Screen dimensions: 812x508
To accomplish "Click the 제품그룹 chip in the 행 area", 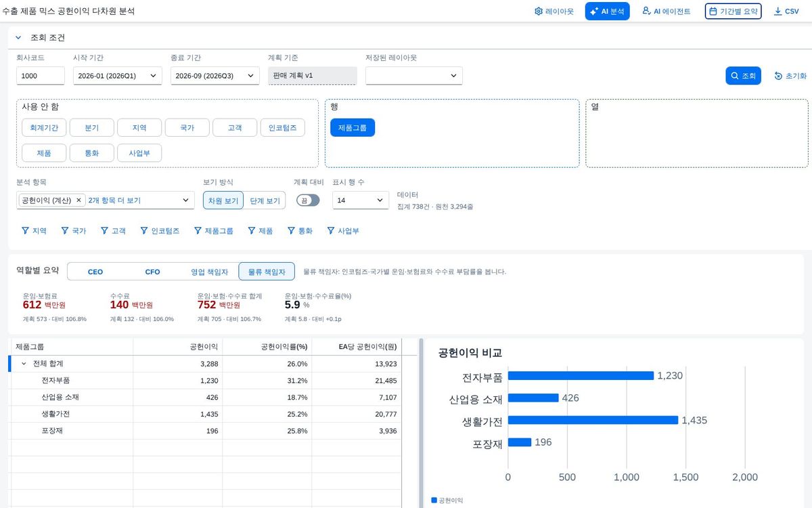I will click(353, 127).
